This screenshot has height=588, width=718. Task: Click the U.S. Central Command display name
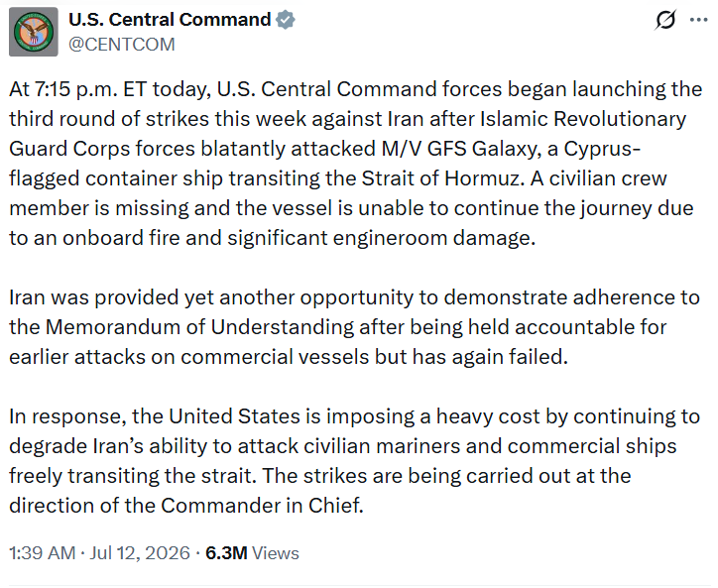170,20
